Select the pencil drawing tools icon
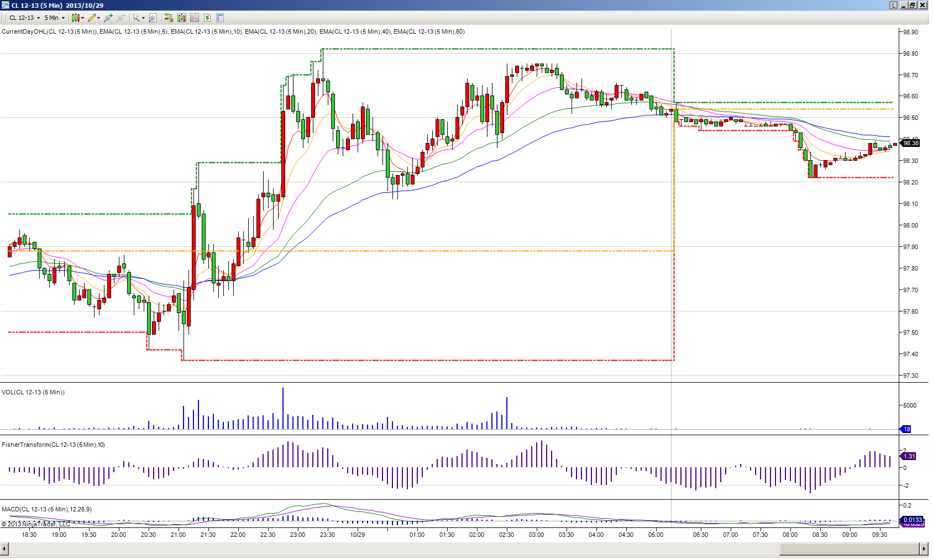The height and width of the screenshot is (560, 933). (x=92, y=18)
